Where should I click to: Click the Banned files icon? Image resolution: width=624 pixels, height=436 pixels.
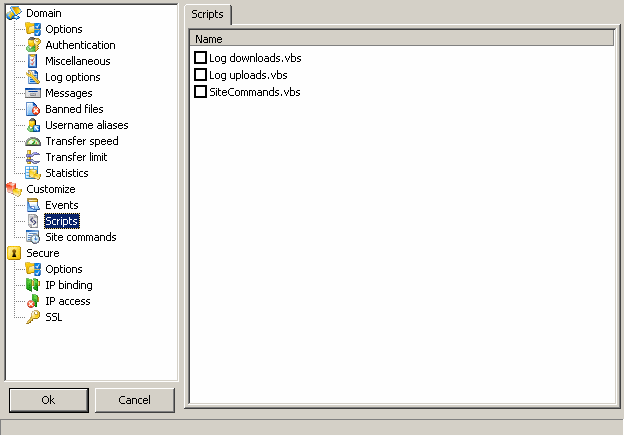pyautogui.click(x=33, y=109)
